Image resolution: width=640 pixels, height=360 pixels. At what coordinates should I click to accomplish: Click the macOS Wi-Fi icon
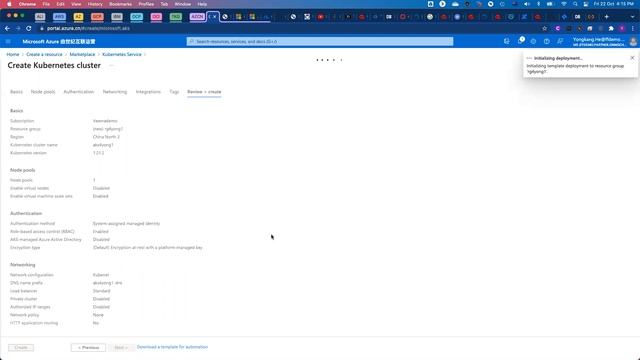[x=564, y=4]
